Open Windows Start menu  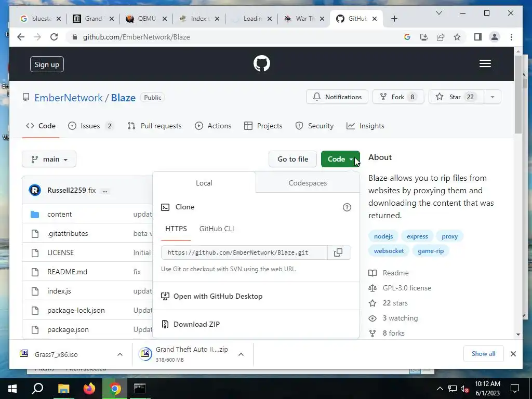click(x=12, y=389)
